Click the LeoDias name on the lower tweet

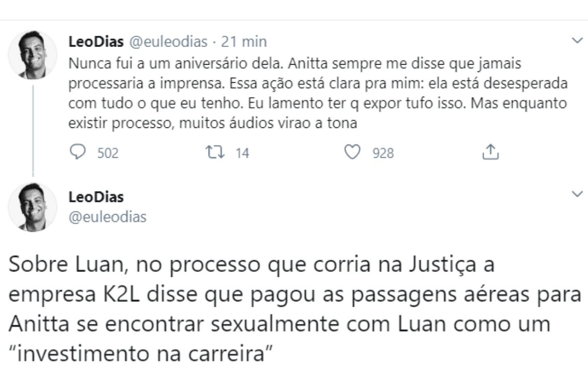click(96, 197)
